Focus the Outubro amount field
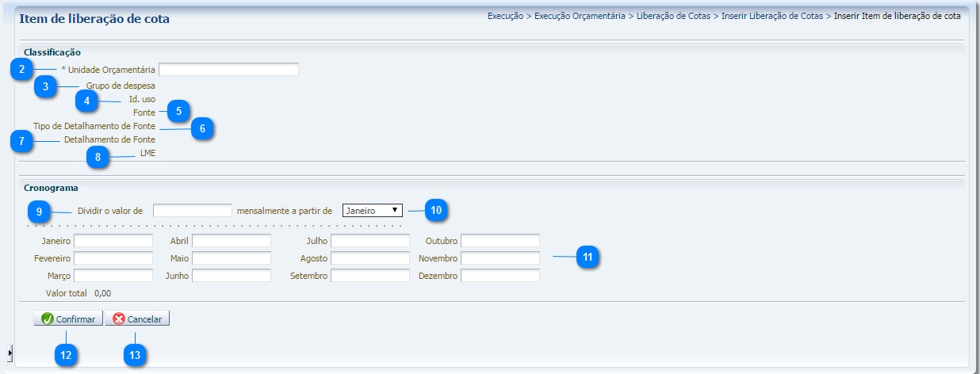Image resolution: width=980 pixels, height=374 pixels. point(500,240)
